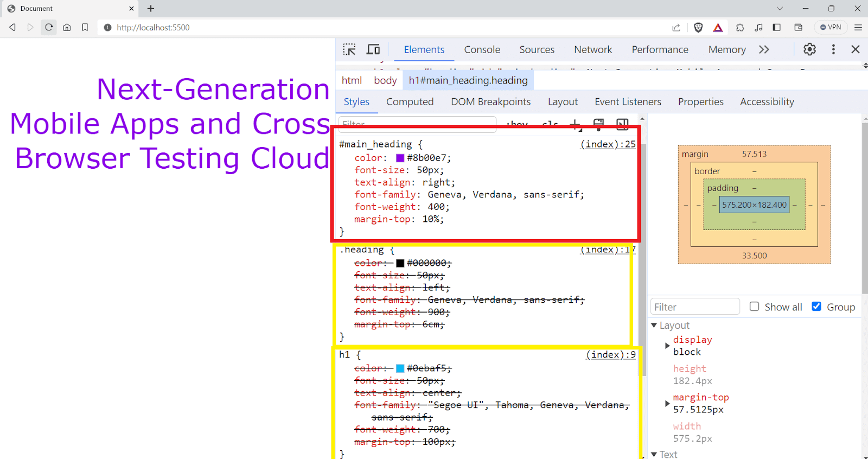Screen dimensions: 868x459
Task: Switch to the Console tab
Action: point(482,49)
